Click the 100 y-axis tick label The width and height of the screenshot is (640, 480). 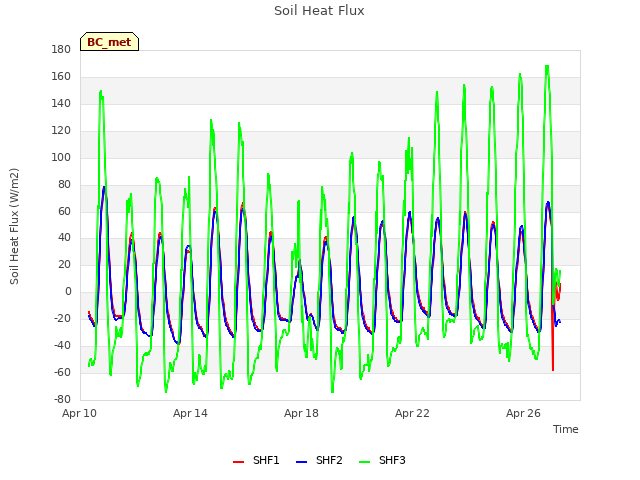click(x=61, y=157)
